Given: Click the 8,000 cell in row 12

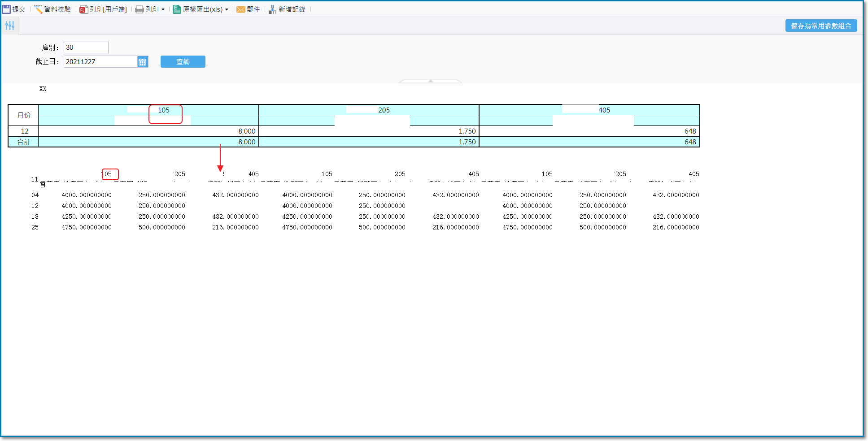Looking at the screenshot, I should (x=148, y=131).
